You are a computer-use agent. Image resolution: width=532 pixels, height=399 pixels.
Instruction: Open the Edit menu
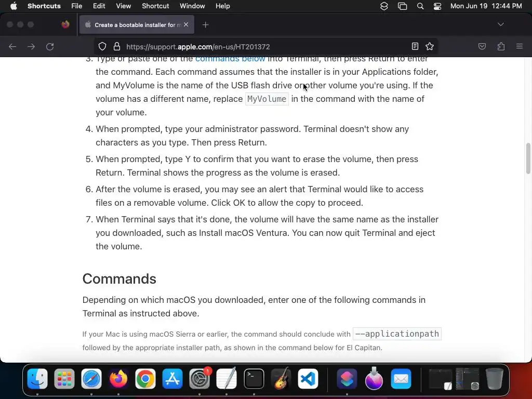[99, 6]
